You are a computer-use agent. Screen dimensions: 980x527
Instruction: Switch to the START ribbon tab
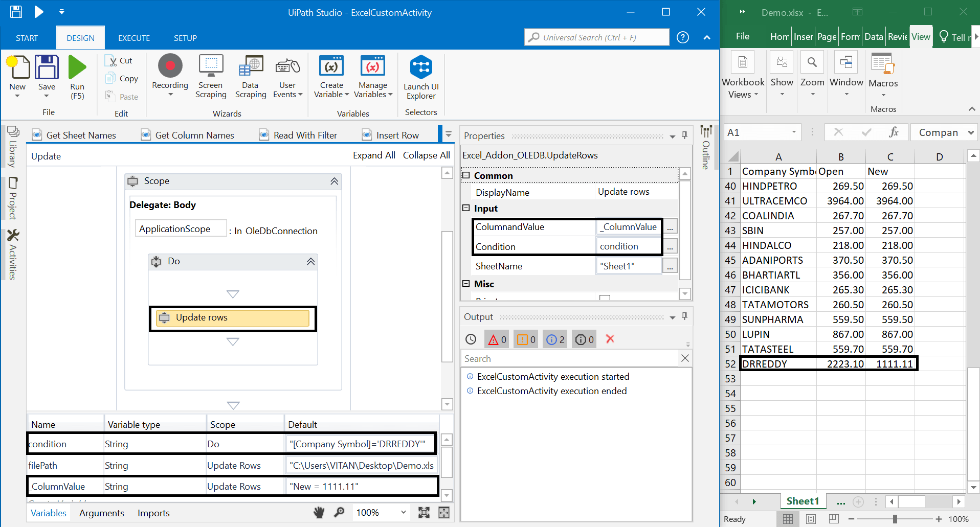[27, 38]
